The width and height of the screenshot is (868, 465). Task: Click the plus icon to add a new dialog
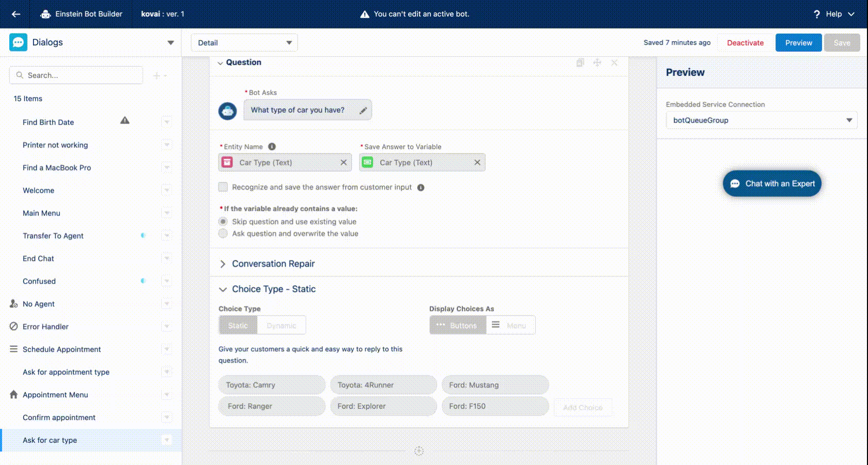156,75
